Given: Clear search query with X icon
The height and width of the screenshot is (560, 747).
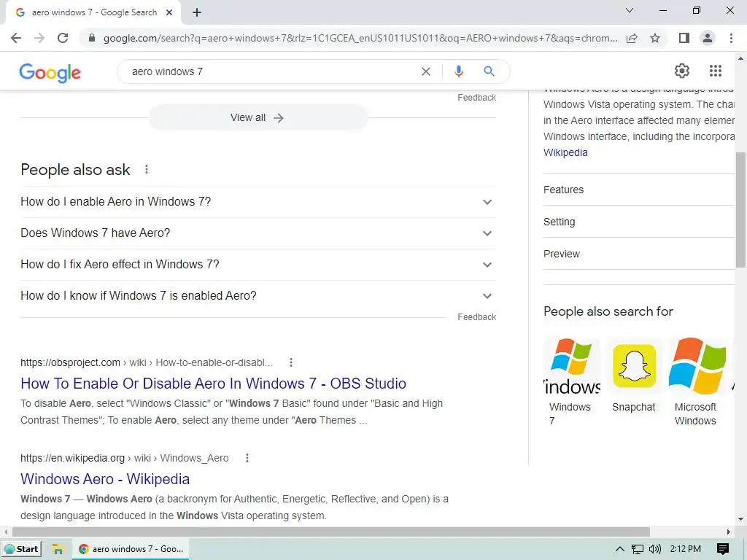Looking at the screenshot, I should pyautogui.click(x=426, y=71).
